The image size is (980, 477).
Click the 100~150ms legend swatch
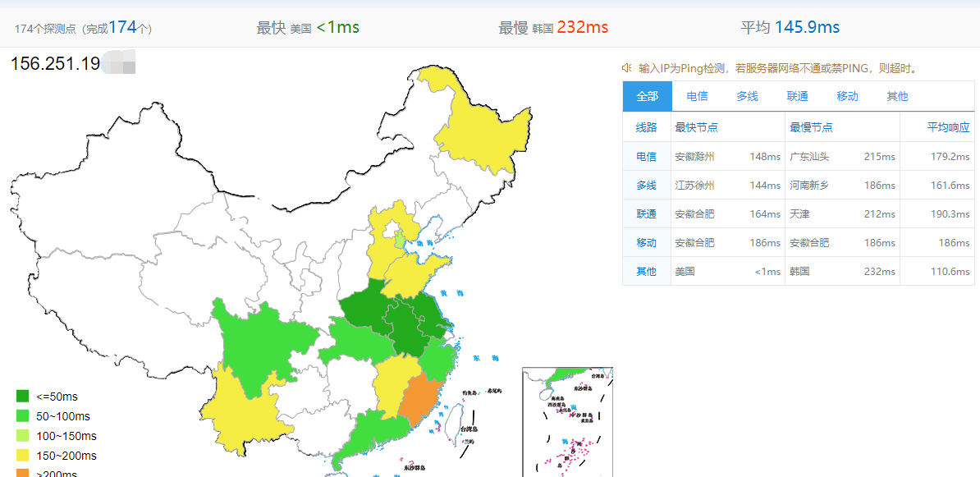point(22,436)
